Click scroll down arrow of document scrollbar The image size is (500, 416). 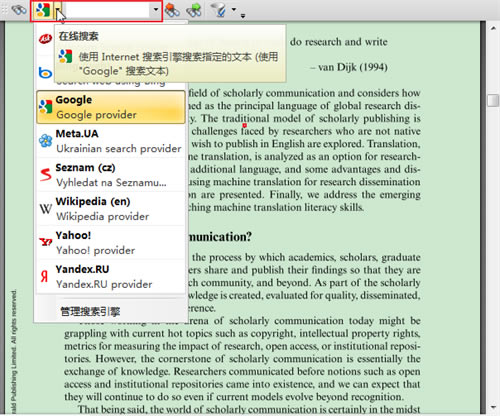(x=493, y=408)
